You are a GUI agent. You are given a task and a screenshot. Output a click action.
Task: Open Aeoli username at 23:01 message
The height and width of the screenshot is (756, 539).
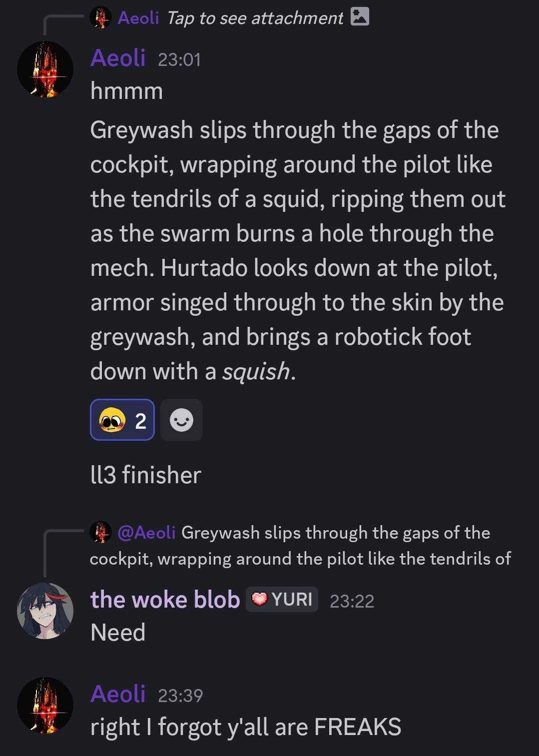pyautogui.click(x=118, y=58)
